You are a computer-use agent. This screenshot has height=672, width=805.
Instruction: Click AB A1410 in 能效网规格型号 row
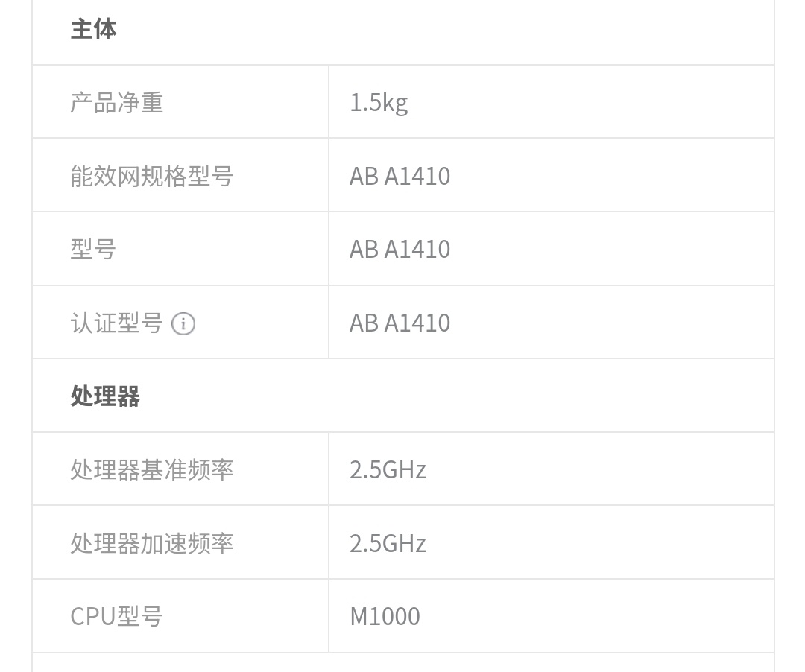400,176
